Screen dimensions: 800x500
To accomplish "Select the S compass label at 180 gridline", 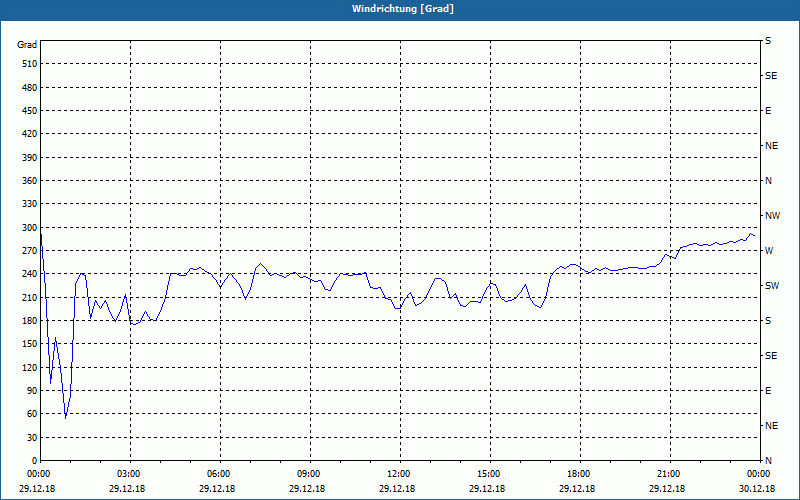I will click(x=768, y=321).
